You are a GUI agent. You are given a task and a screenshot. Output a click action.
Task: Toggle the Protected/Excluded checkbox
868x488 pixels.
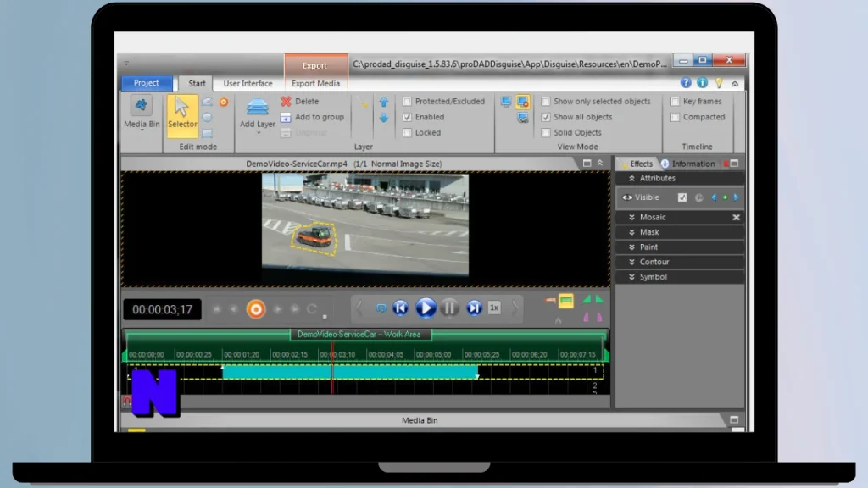408,102
